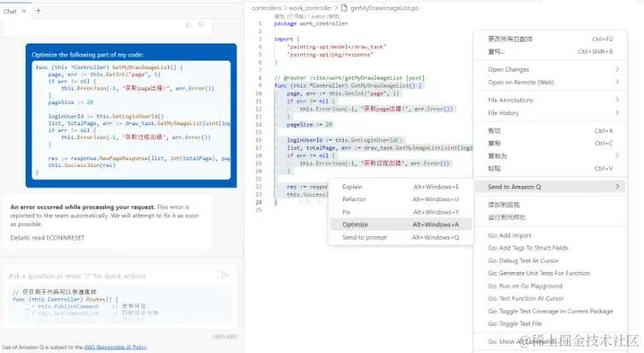Choose 复制 (Copy) from context menu
Screen dimensions: 644x353
pos(550,143)
